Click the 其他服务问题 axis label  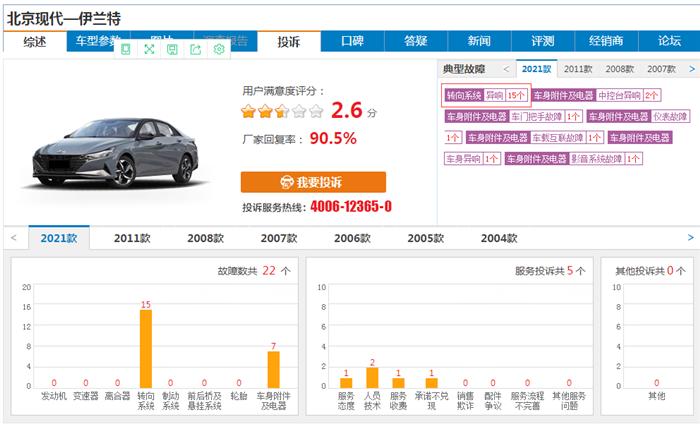(x=569, y=401)
